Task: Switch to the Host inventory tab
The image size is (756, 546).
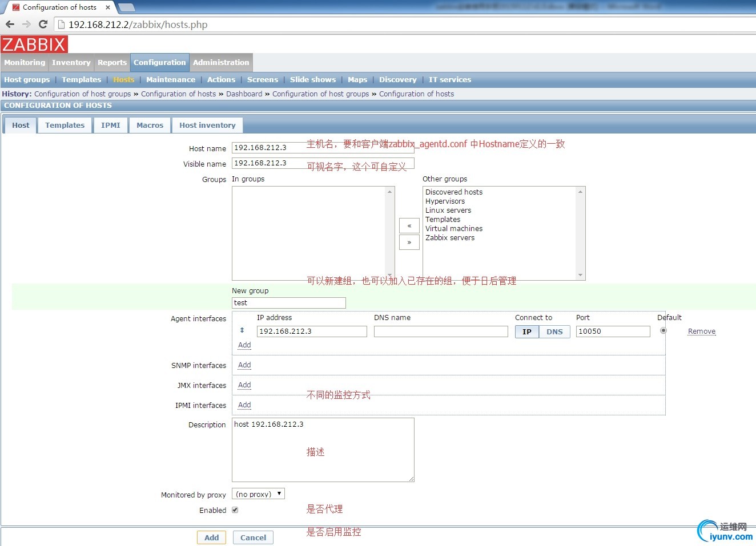Action: point(207,126)
